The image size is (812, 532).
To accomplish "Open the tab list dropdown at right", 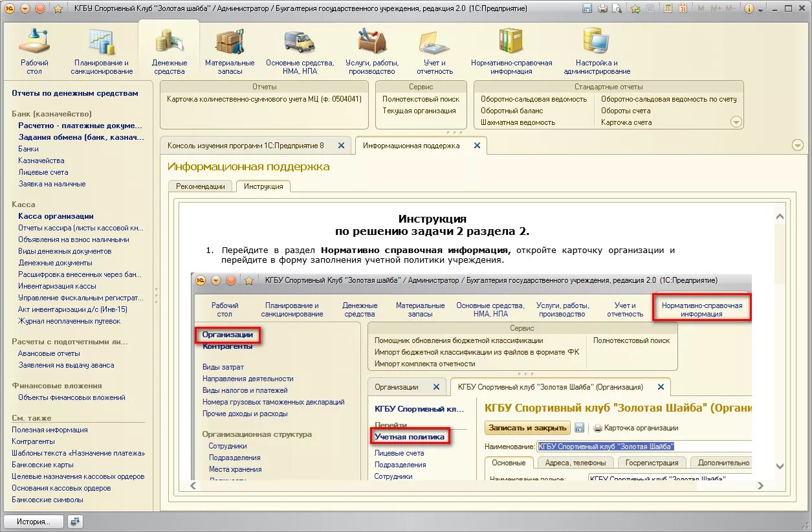I will click(x=797, y=146).
